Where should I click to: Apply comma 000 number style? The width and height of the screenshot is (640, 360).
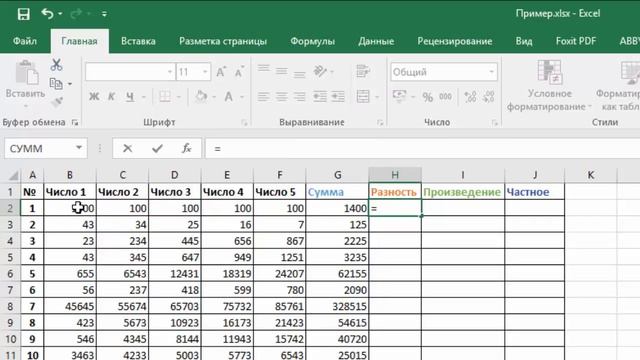tap(445, 97)
